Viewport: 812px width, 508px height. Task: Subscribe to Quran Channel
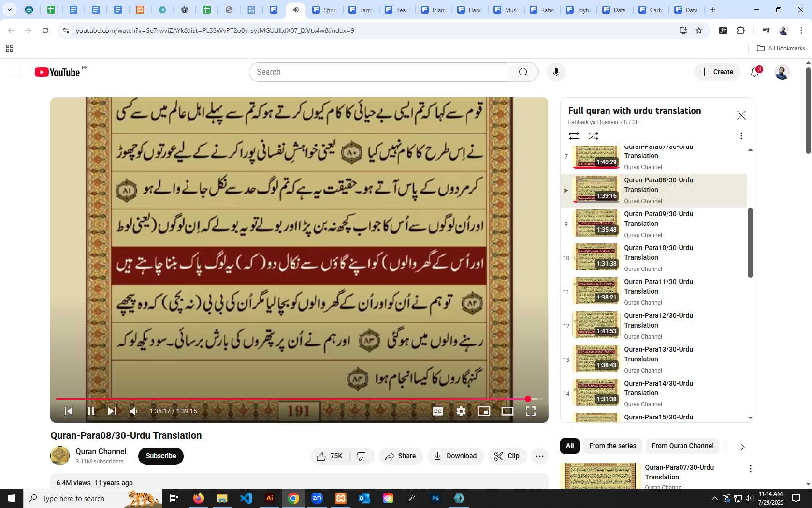point(161,456)
